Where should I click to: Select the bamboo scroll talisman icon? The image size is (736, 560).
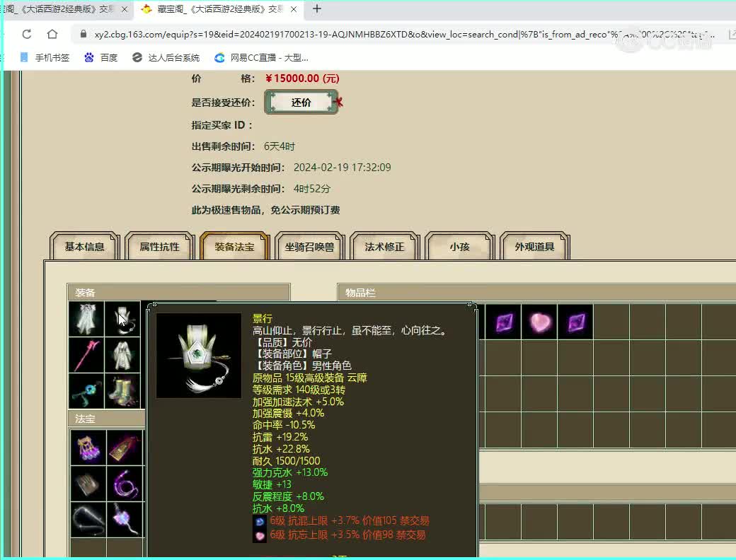tap(88, 484)
